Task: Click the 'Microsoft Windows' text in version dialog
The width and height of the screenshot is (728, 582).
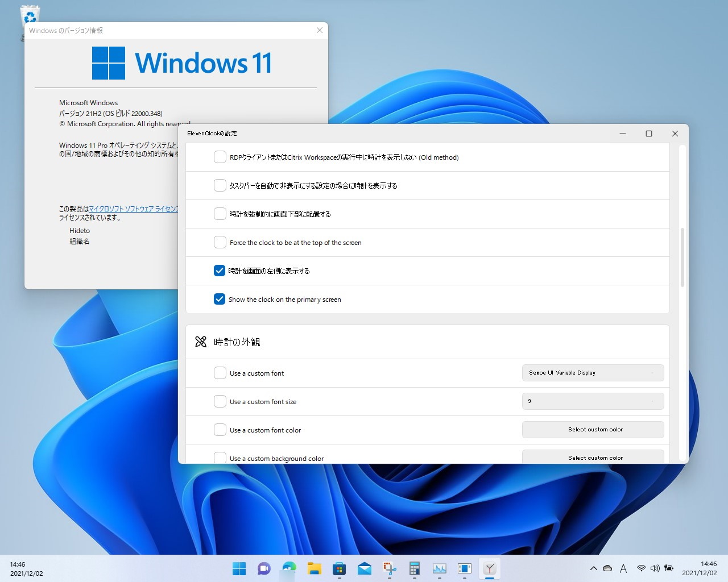Action: pos(88,103)
